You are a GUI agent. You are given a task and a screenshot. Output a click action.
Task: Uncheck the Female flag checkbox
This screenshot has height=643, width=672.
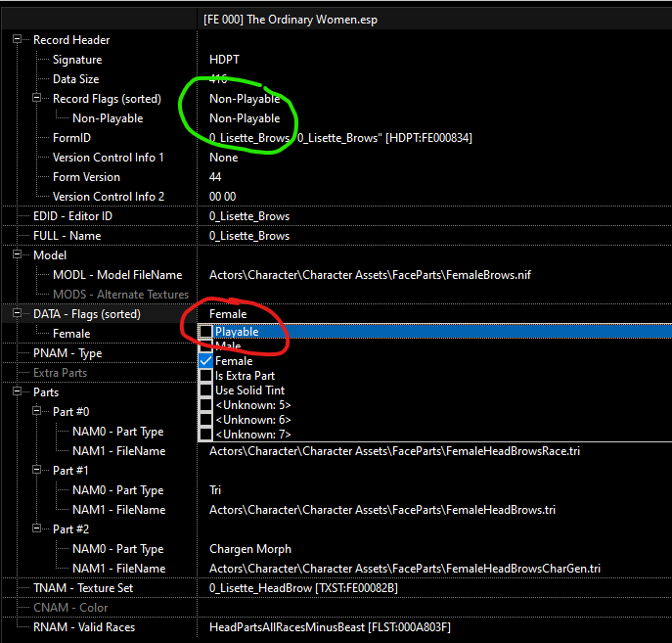(205, 361)
